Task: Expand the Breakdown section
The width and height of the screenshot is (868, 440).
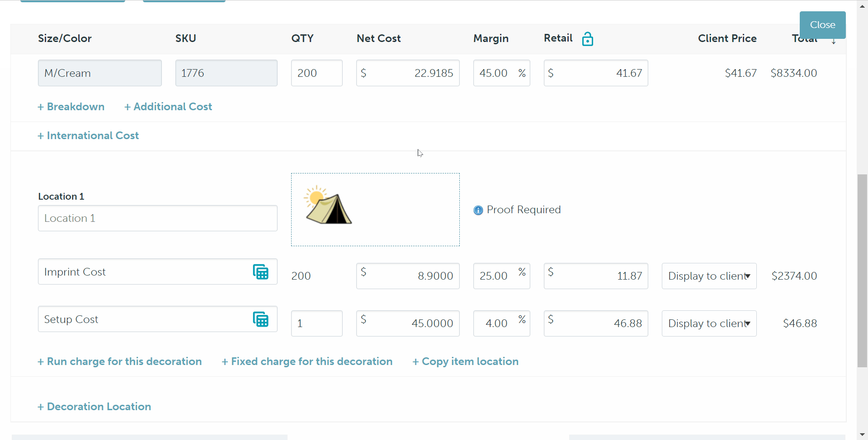Action: click(x=71, y=107)
